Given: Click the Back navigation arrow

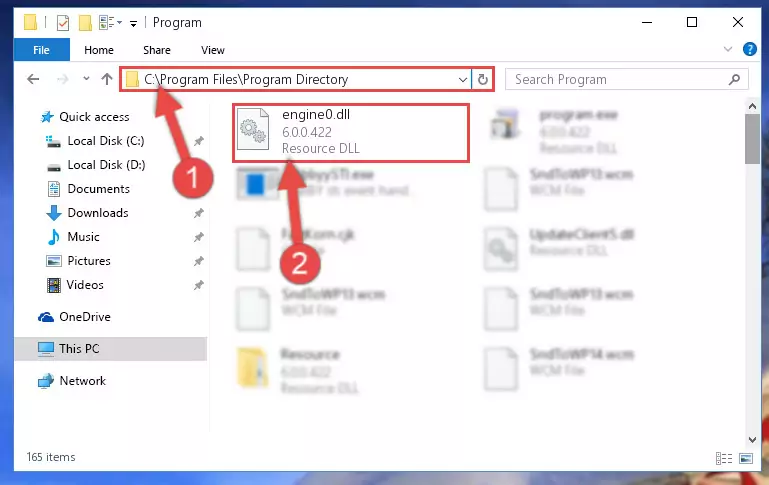Looking at the screenshot, I should [x=33, y=79].
